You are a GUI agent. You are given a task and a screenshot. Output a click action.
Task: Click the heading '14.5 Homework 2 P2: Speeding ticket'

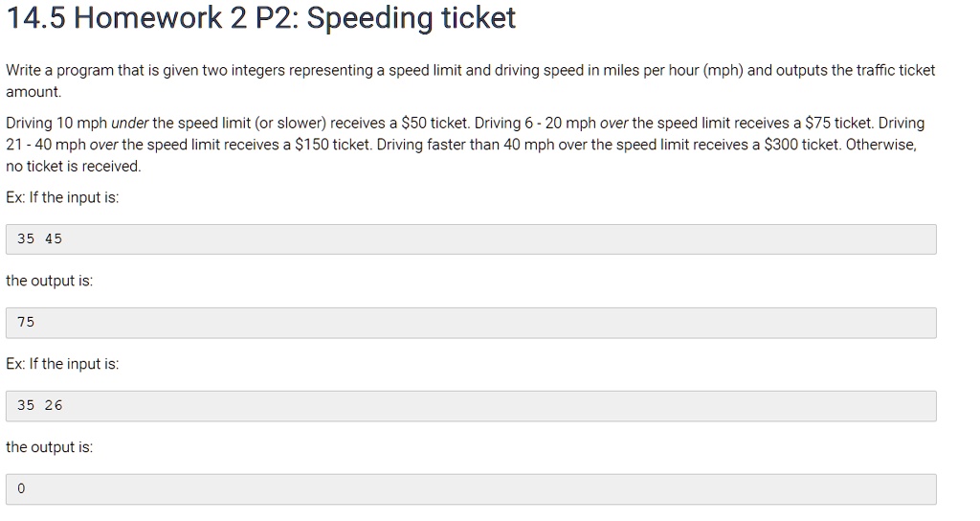point(260,17)
